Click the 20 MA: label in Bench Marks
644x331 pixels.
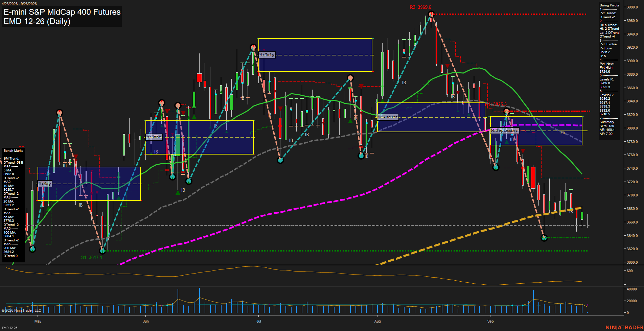(9, 202)
